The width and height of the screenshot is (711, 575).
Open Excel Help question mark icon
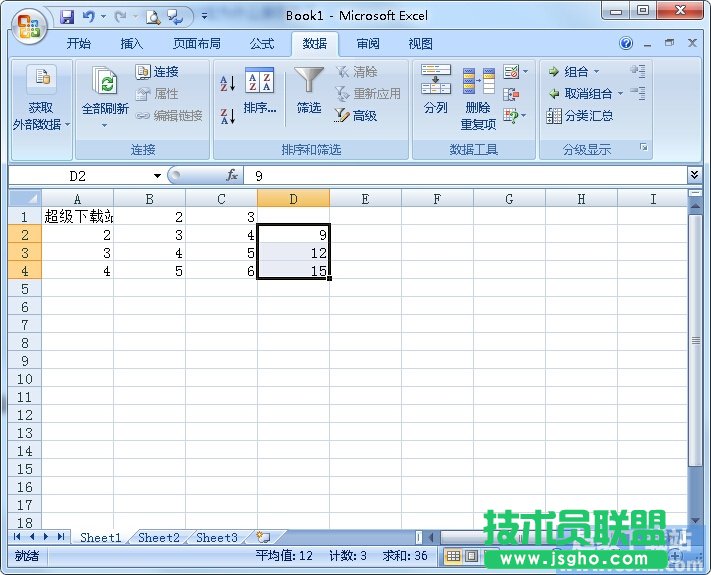pyautogui.click(x=626, y=44)
